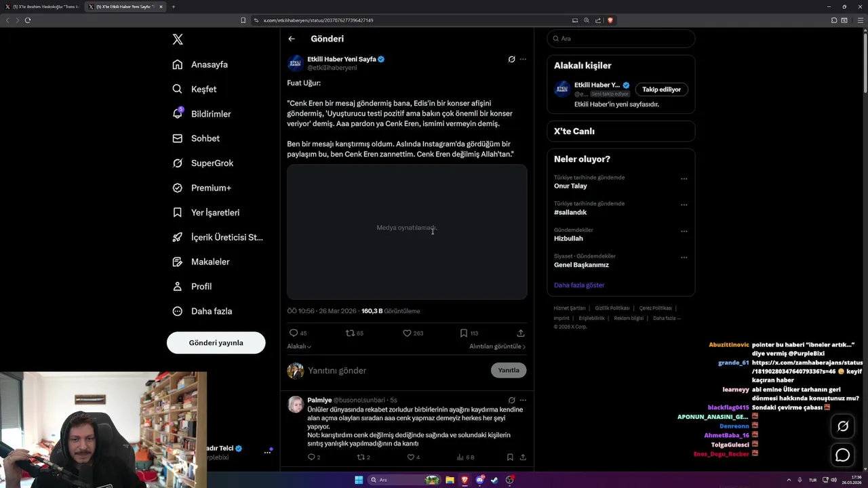
Task: Open Palmiye's profile avatar
Action: 295,405
